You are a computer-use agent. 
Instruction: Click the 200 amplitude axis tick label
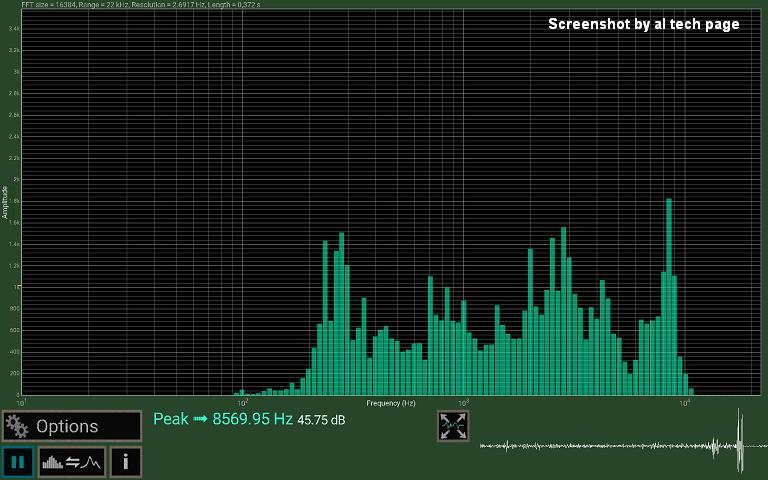(15, 373)
